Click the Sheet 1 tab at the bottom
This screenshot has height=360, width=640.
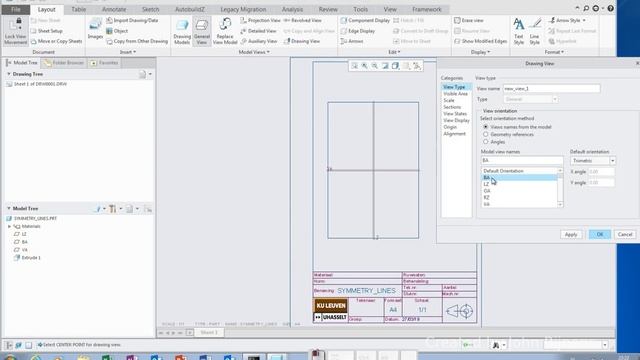point(209,333)
